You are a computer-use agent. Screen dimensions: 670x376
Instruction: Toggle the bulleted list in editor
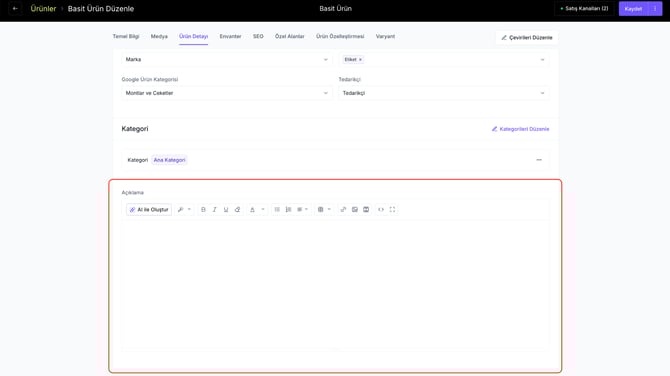[x=277, y=209]
